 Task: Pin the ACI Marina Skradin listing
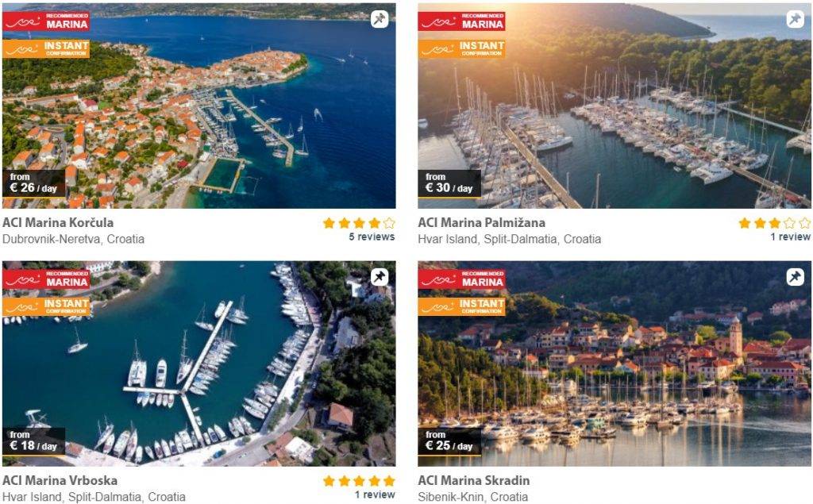[x=795, y=277]
